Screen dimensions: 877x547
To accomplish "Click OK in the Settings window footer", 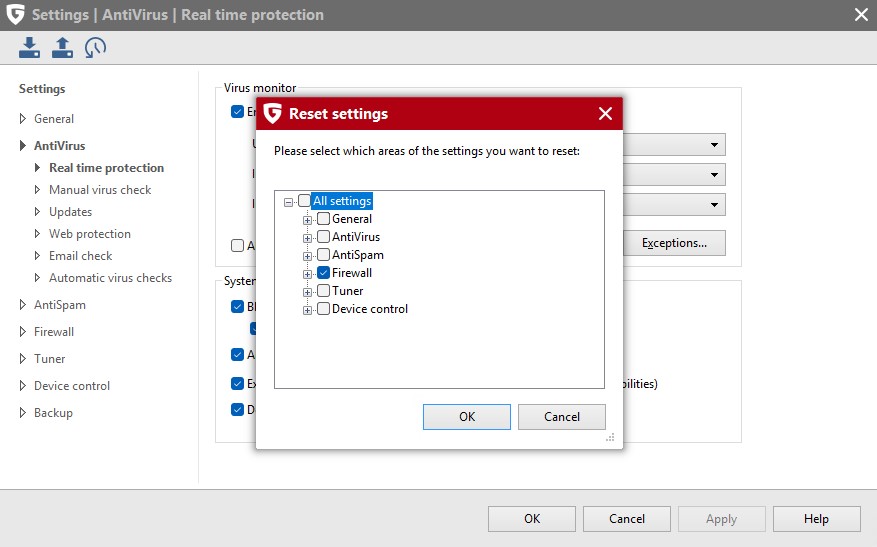I will pyautogui.click(x=531, y=519).
